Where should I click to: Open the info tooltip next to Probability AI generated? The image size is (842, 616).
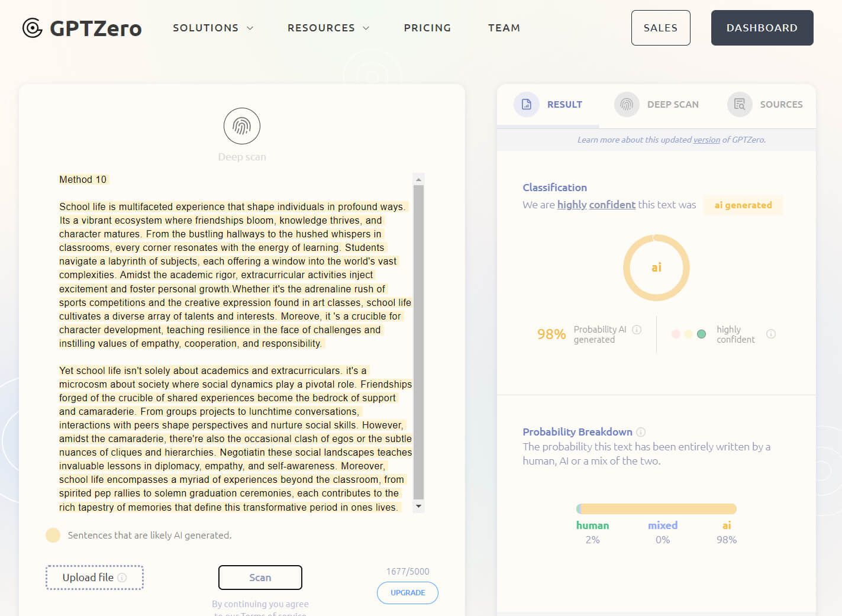pyautogui.click(x=637, y=330)
